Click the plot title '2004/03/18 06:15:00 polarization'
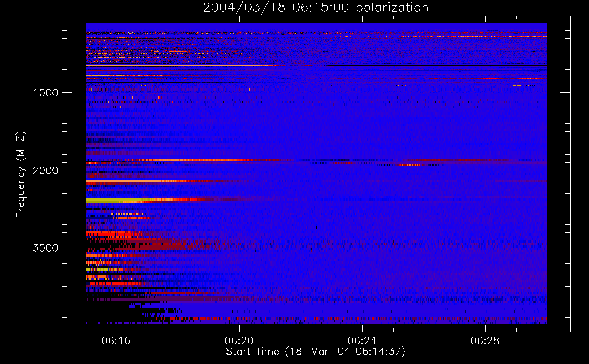589x364 pixels. pyautogui.click(x=316, y=8)
